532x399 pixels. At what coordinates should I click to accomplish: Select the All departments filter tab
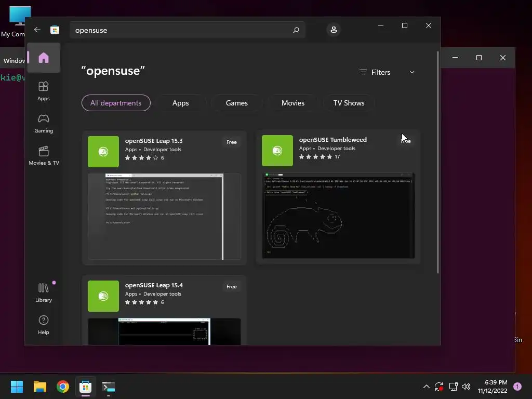116,103
